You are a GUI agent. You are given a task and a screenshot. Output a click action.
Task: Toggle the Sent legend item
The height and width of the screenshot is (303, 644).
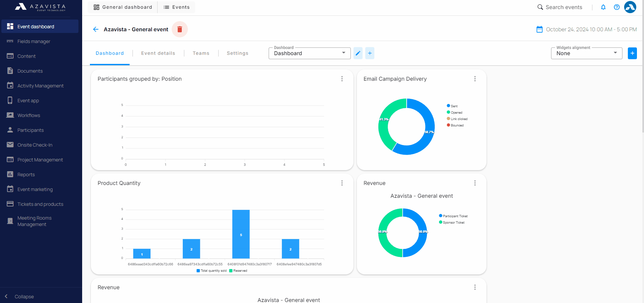[452, 106]
